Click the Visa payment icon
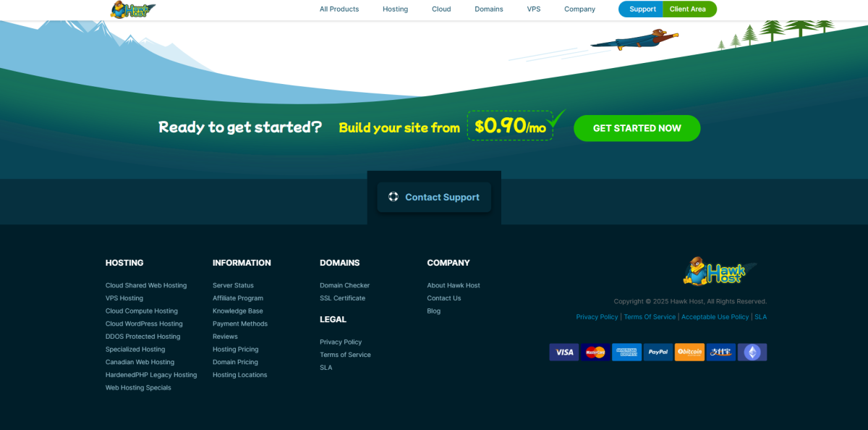 pyautogui.click(x=563, y=353)
